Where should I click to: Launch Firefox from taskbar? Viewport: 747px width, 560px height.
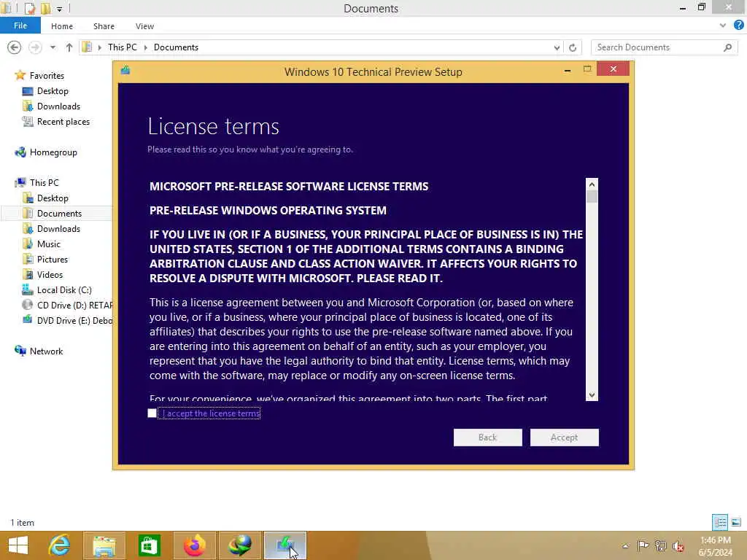(194, 545)
